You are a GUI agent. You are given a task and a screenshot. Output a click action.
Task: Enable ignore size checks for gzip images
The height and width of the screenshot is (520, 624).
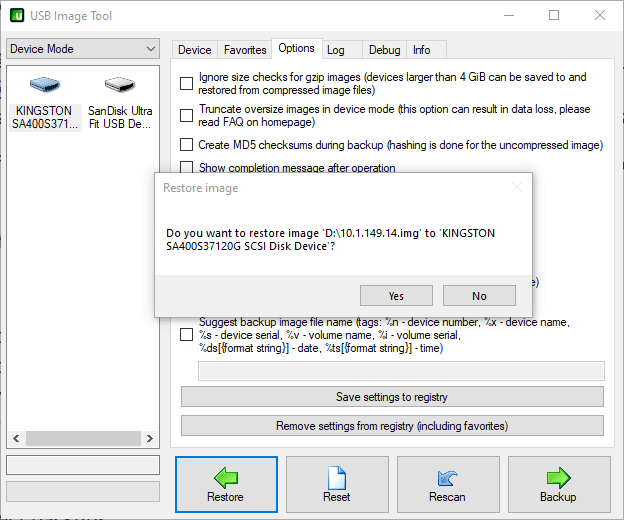pos(186,83)
